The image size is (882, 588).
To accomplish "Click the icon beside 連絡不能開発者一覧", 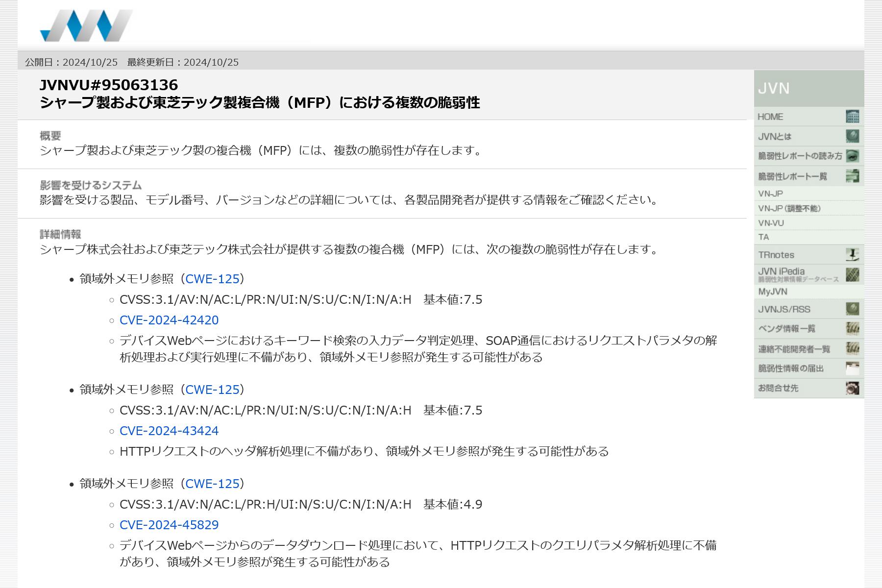I will coord(853,349).
